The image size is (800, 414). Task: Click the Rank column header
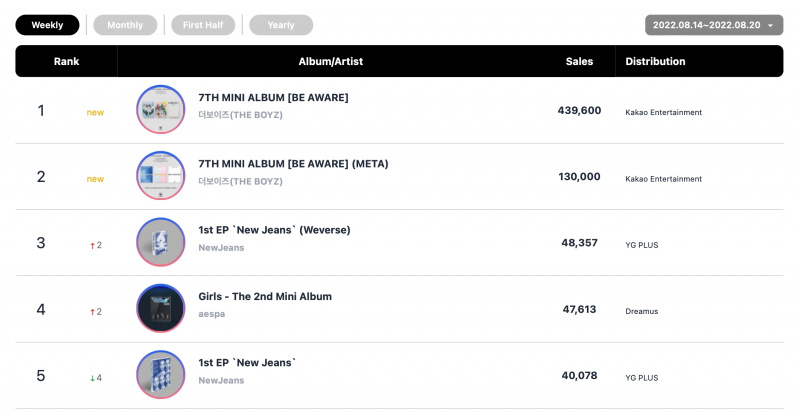point(66,61)
